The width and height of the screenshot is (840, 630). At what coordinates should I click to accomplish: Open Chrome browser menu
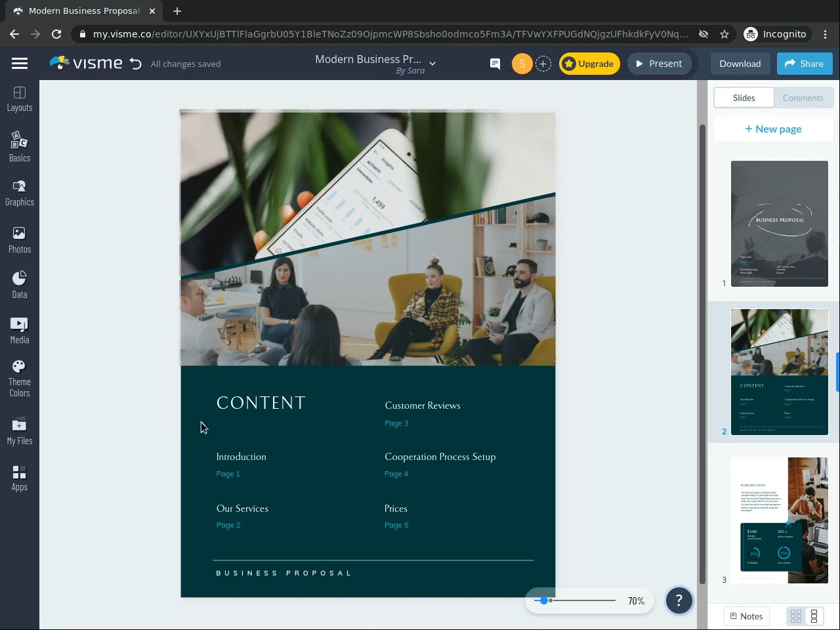826,34
